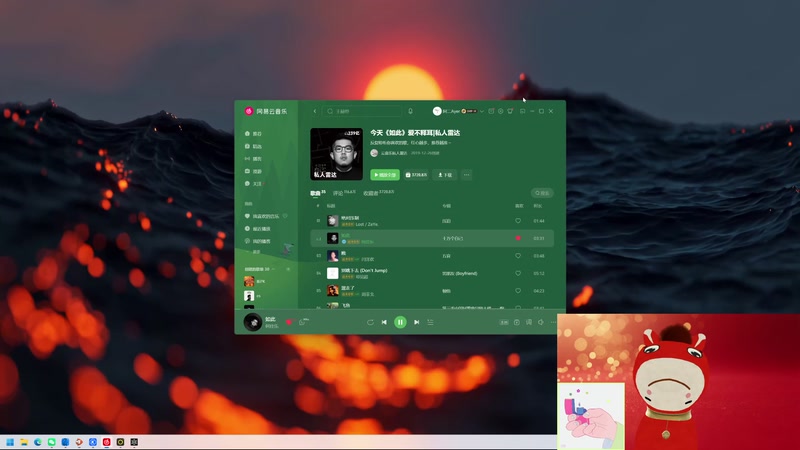Screen dimensions: 800x450
Task: Select the 歌曲 35 tab
Action: (x=317, y=193)
